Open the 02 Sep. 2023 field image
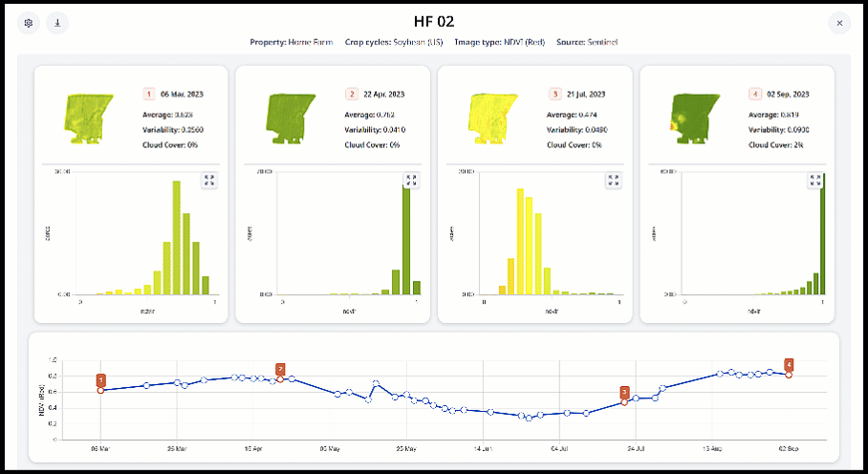868x474 pixels. (x=693, y=118)
